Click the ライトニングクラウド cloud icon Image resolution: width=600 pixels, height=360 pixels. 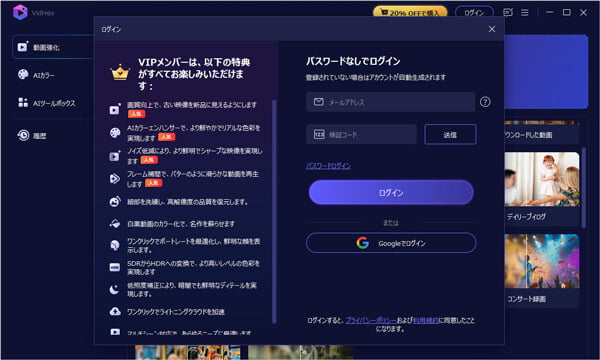pyautogui.click(x=115, y=311)
